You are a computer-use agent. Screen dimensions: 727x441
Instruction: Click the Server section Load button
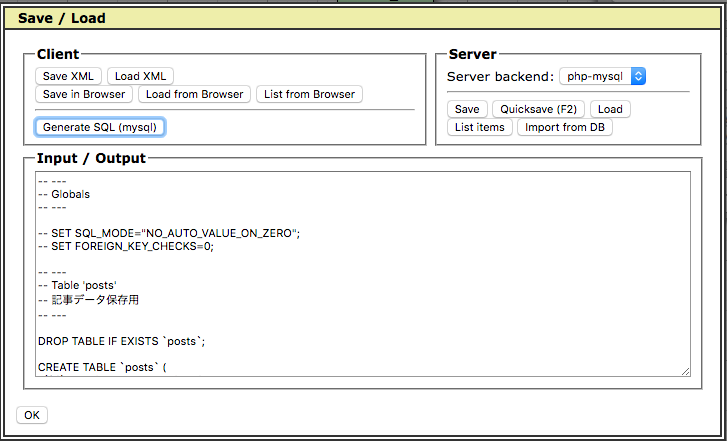coord(610,109)
